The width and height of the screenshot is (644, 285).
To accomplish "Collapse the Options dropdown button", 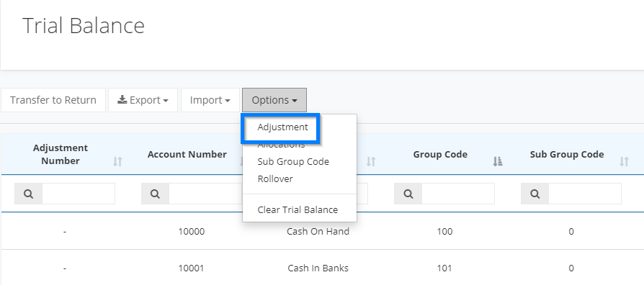I will click(x=274, y=100).
